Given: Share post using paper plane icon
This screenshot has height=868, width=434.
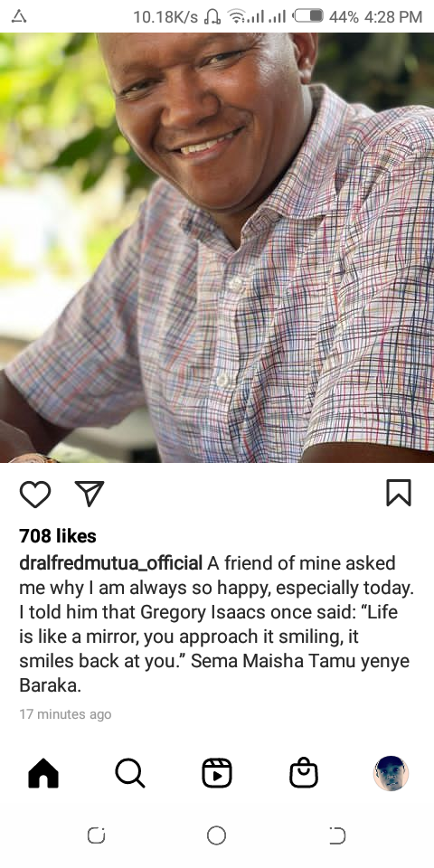Looking at the screenshot, I should click(90, 494).
